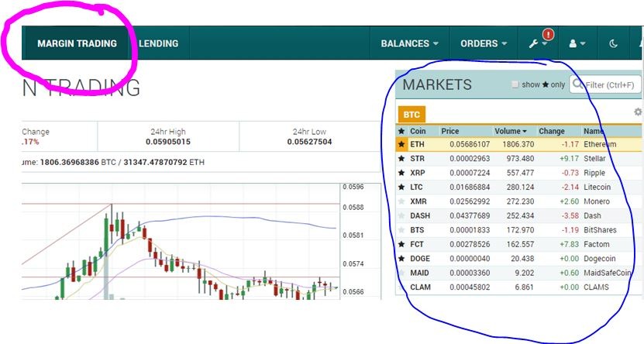Screen dimensions: 644x344
Task: Select the DASH market row
Action: coord(518,216)
